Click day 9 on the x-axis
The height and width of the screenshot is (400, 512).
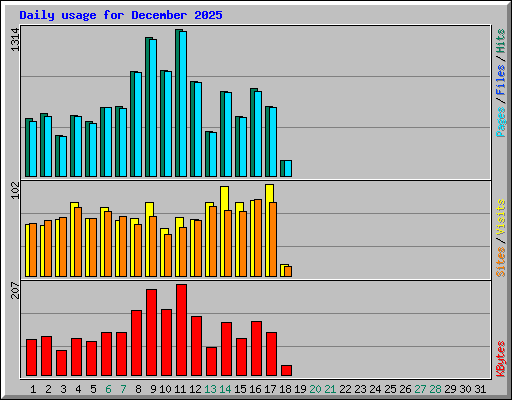tap(153, 389)
